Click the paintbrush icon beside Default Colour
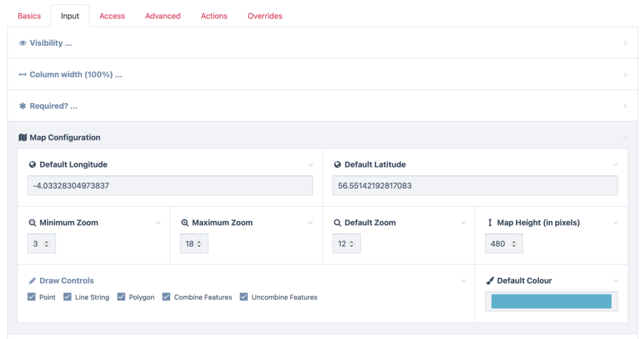This screenshot has width=644, height=339. click(490, 281)
